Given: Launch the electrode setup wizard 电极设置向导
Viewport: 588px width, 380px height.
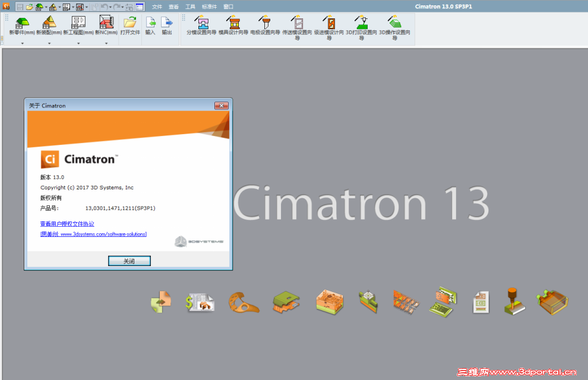Looking at the screenshot, I should (265, 26).
